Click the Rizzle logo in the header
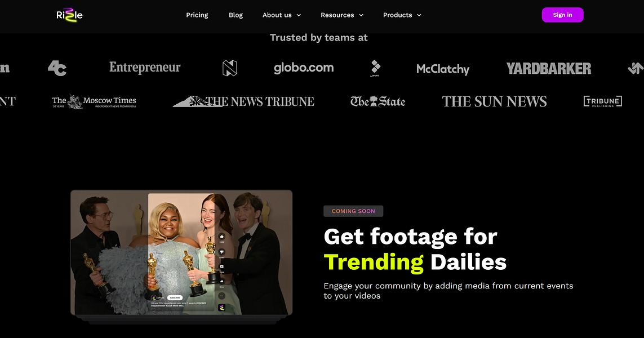 [69, 15]
